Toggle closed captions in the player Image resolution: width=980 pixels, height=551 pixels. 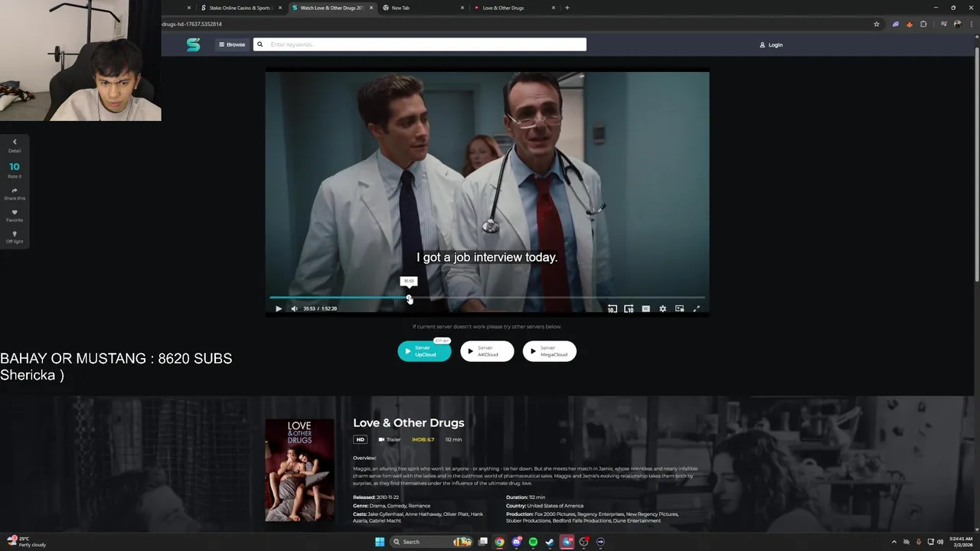[646, 308]
